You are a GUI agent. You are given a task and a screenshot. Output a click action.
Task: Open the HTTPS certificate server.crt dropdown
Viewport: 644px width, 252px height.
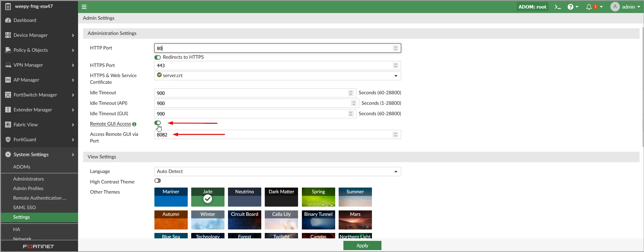click(x=277, y=76)
